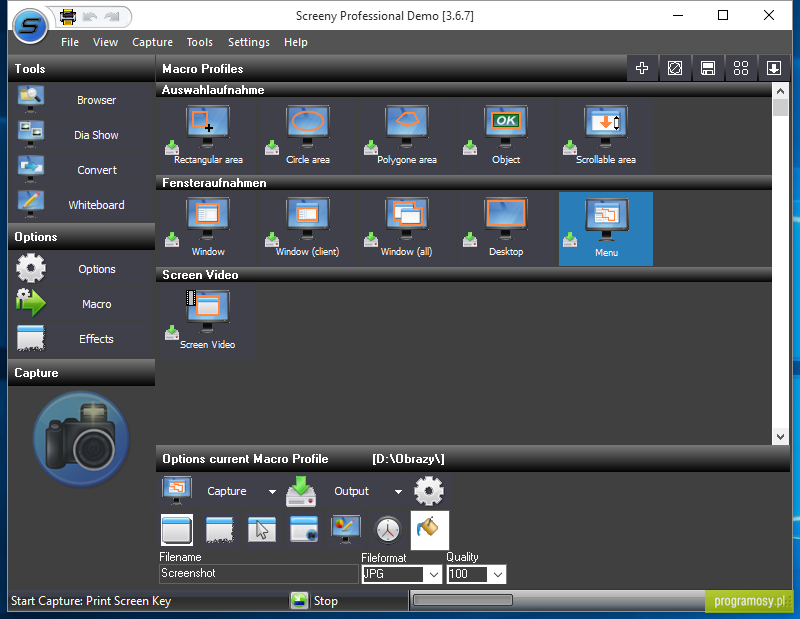Click the Fensteraufnahmen section header
Screen dimensions: 800x619
coord(464,183)
